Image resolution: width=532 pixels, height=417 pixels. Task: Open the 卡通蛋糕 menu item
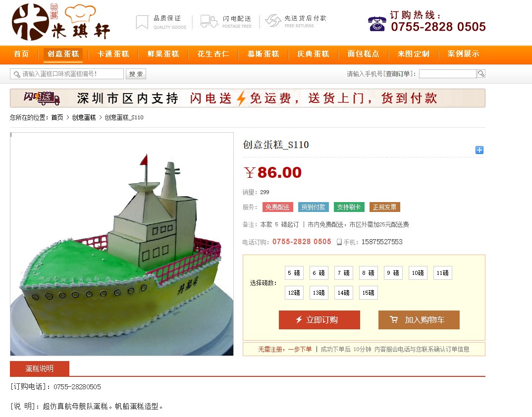113,54
